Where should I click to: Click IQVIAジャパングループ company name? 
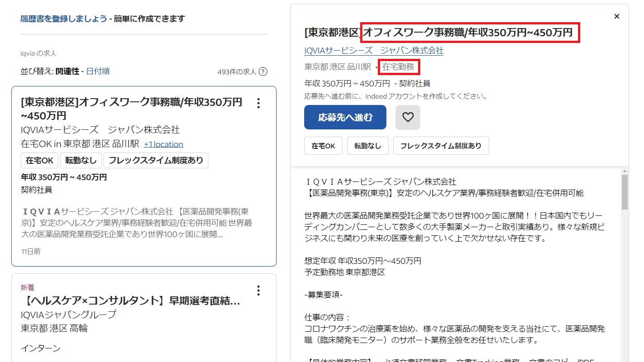68,314
